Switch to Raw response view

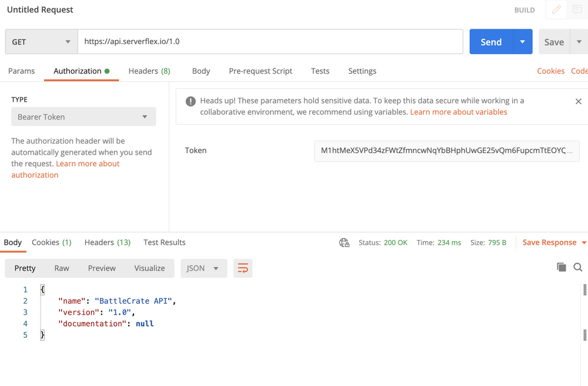click(62, 268)
